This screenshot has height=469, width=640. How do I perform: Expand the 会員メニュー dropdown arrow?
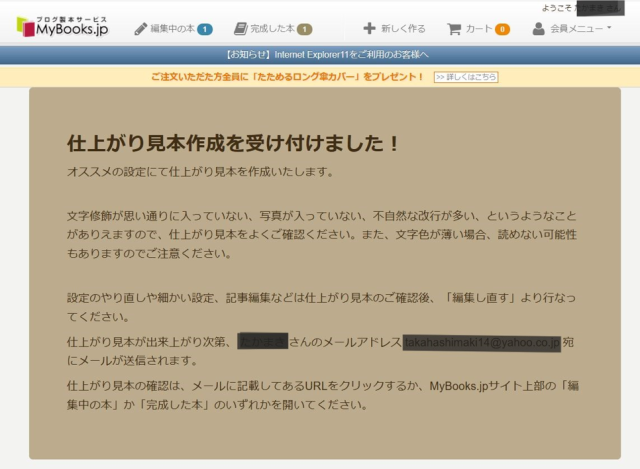(x=609, y=29)
